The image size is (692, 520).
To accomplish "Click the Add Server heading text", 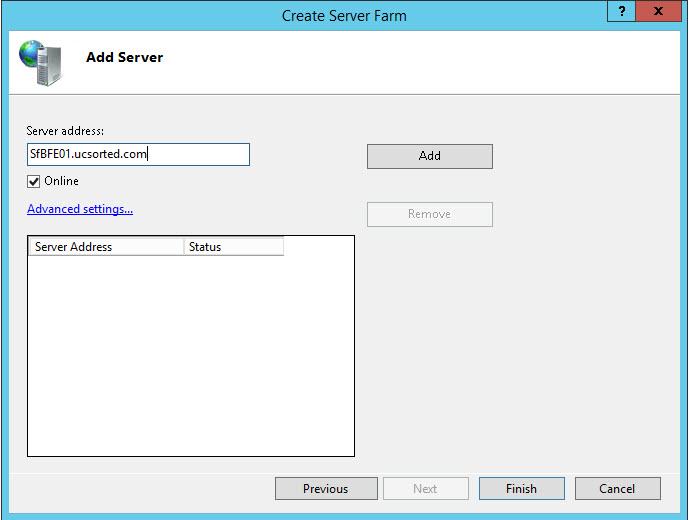I will coord(124,57).
